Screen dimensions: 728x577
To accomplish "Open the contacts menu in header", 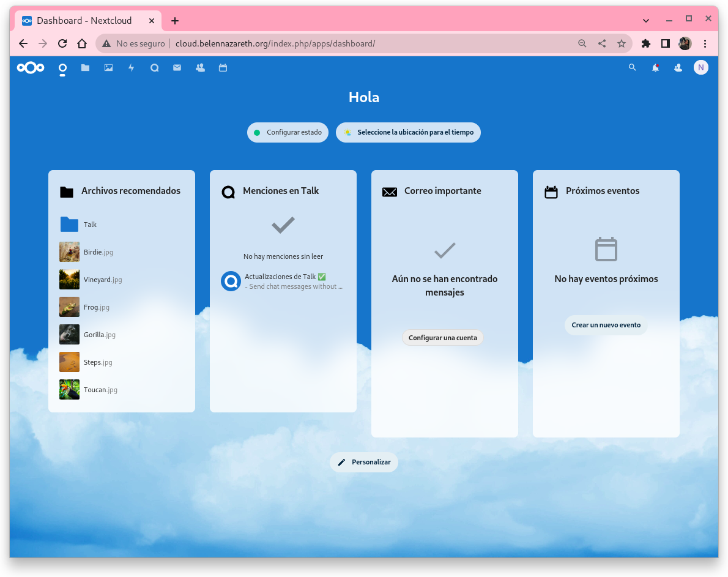I will (x=678, y=68).
